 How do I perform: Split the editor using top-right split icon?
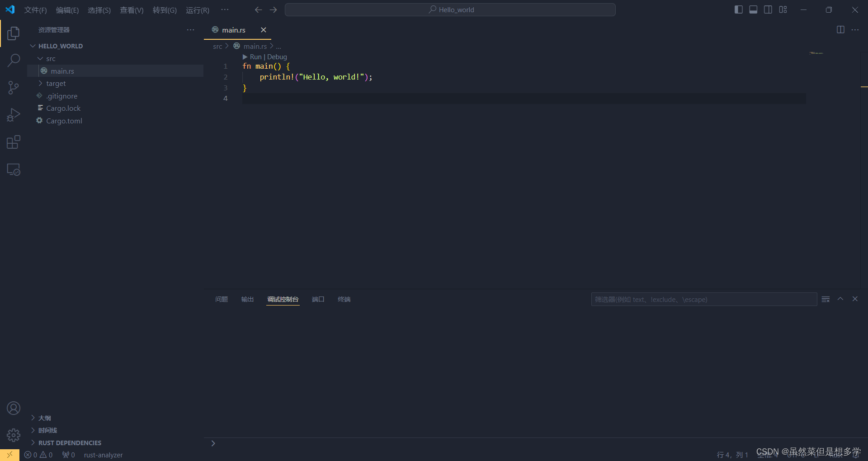point(840,30)
